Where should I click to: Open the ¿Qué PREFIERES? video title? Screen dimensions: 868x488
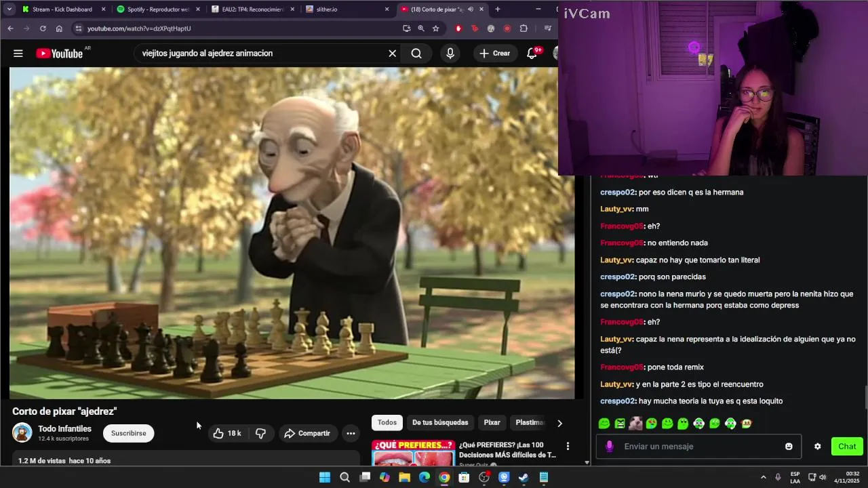click(x=507, y=450)
